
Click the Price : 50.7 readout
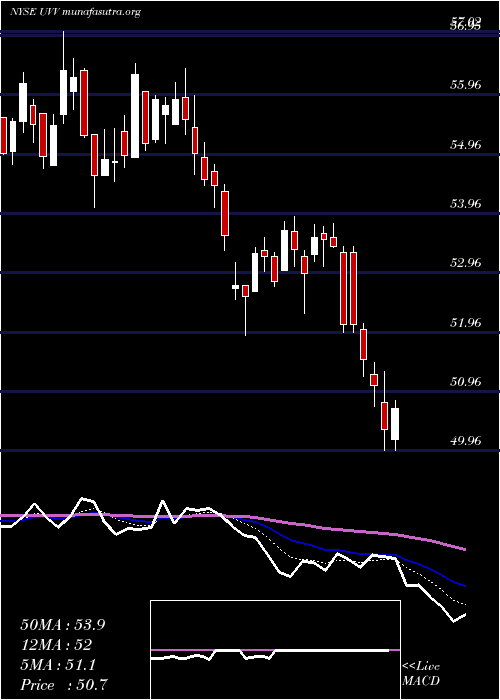[64, 685]
